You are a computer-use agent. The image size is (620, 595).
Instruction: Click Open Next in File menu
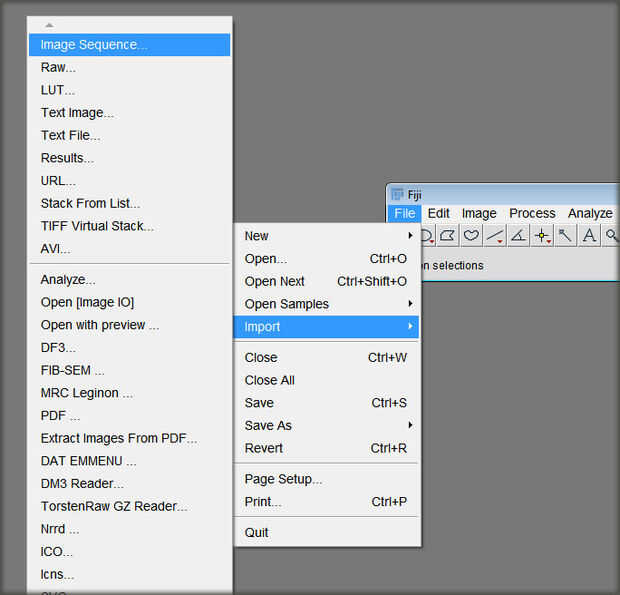pyautogui.click(x=326, y=281)
